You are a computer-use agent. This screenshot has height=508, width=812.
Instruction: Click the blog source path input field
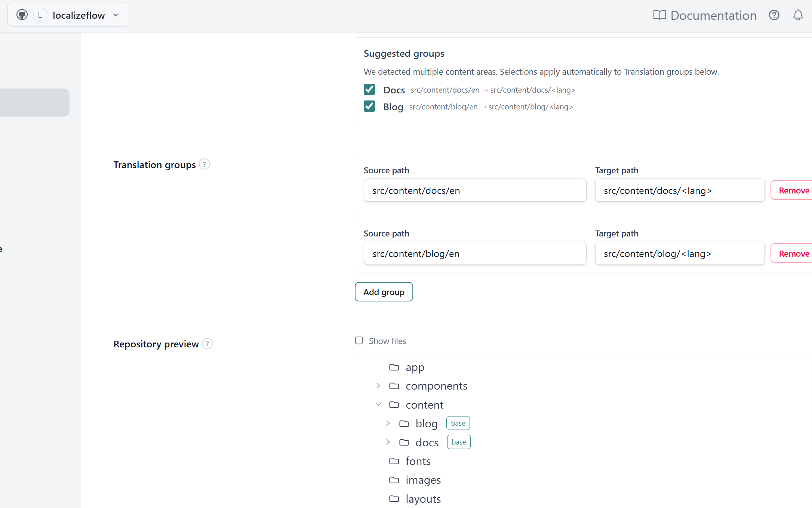coord(475,254)
